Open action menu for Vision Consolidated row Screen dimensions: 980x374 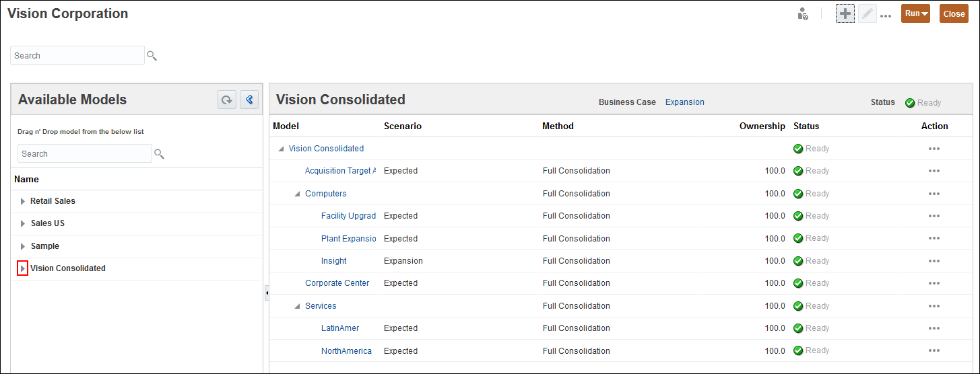pyautogui.click(x=934, y=149)
